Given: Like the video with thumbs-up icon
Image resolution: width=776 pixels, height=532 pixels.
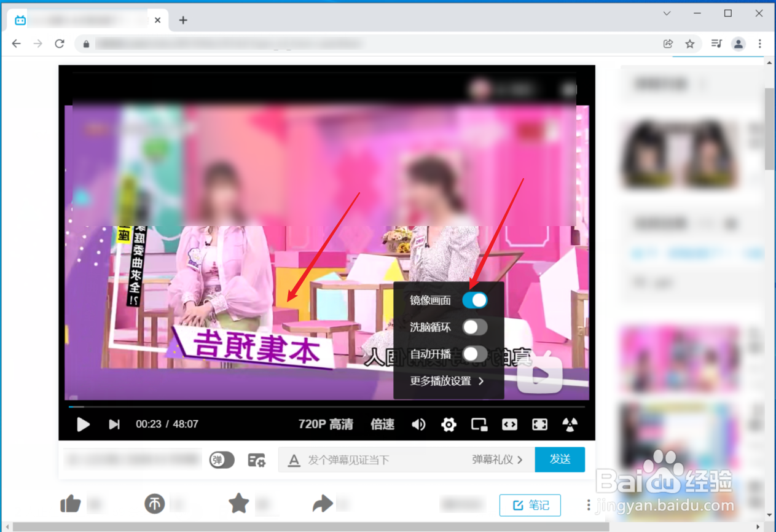Looking at the screenshot, I should coord(71,505).
